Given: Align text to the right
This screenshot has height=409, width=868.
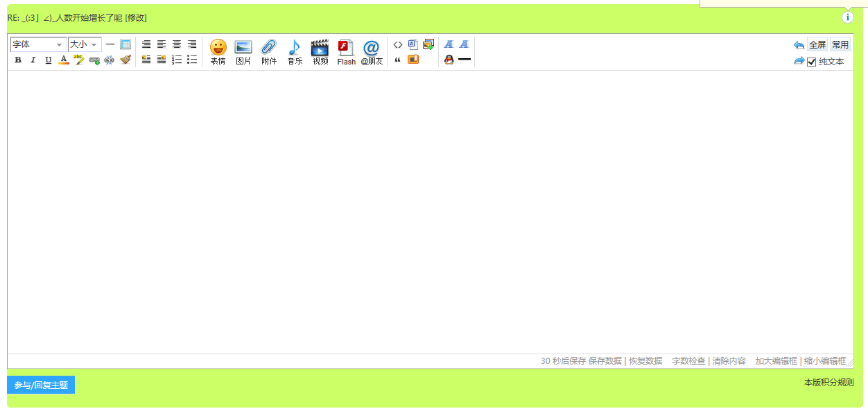Looking at the screenshot, I should [192, 44].
